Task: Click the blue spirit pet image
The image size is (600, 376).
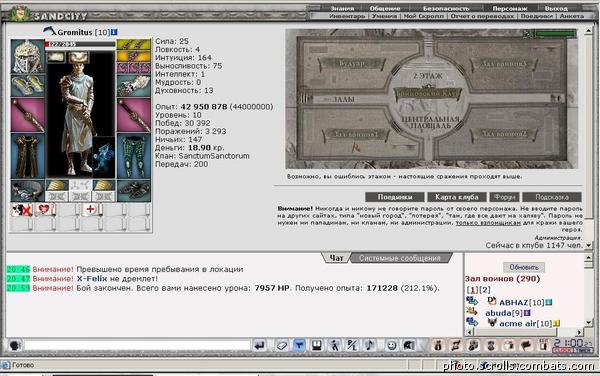Action: point(104,157)
